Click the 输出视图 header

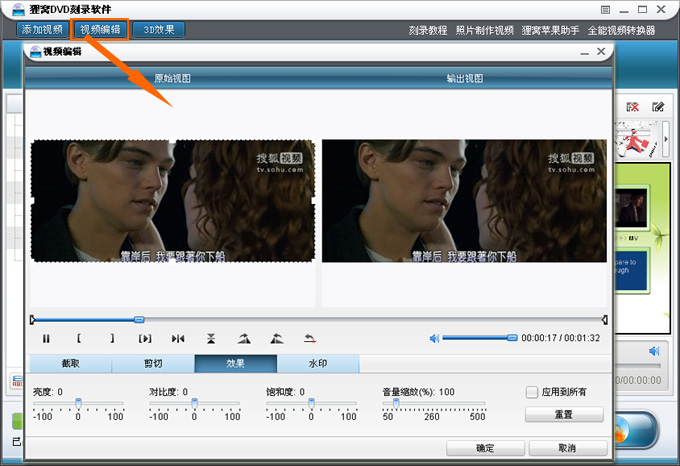tap(465, 78)
